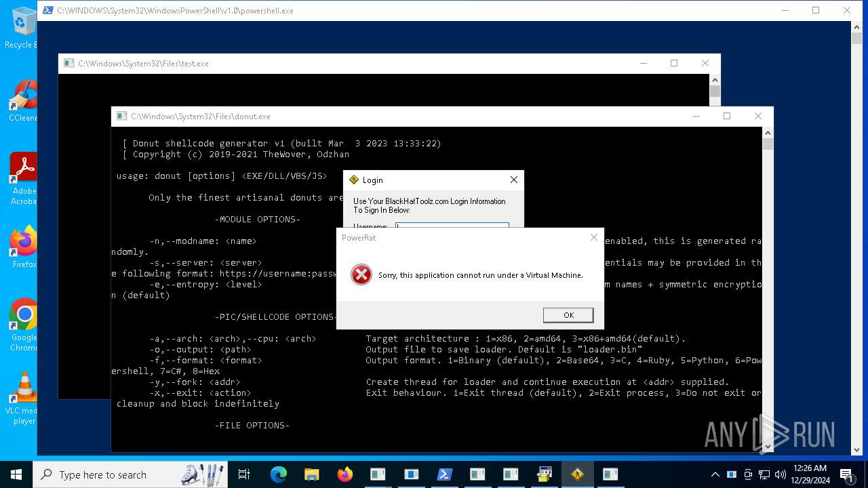Switch to the yellow-diamond Login app in taskbar

577,474
